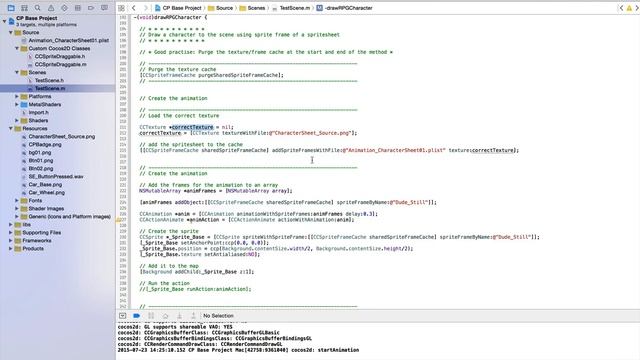Pause program execution in the debug bar

(x=151, y=316)
